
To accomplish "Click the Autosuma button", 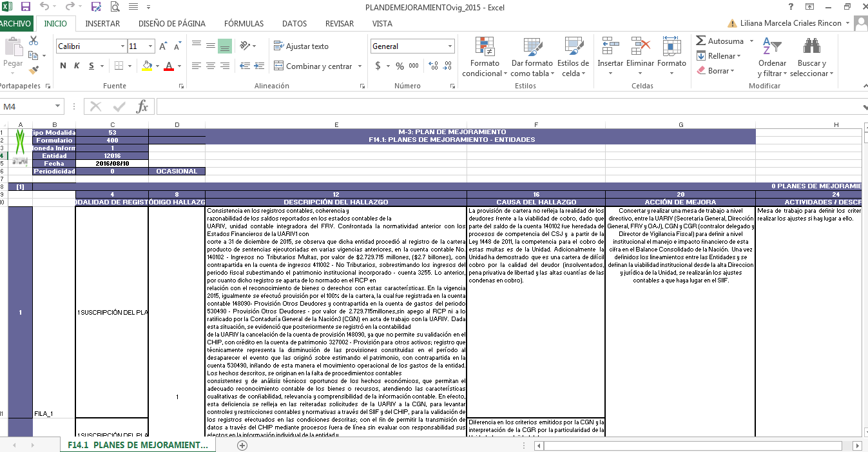I will 719,41.
